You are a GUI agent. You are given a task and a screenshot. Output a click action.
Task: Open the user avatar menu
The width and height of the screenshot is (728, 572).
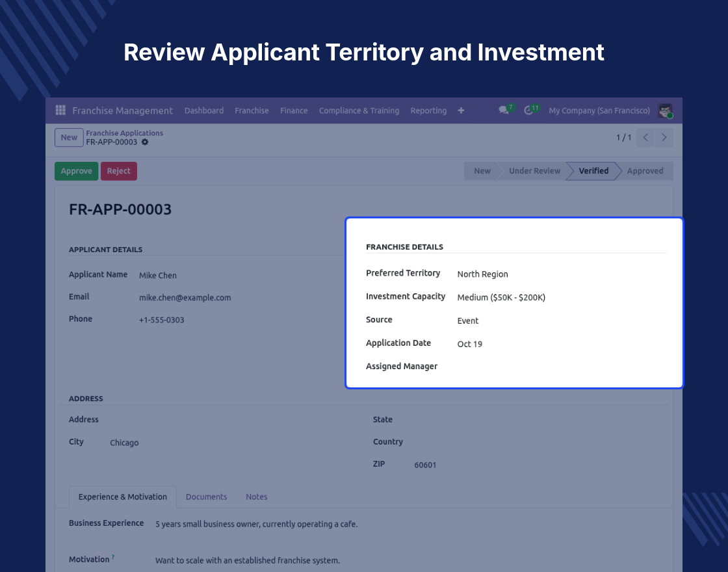click(666, 110)
